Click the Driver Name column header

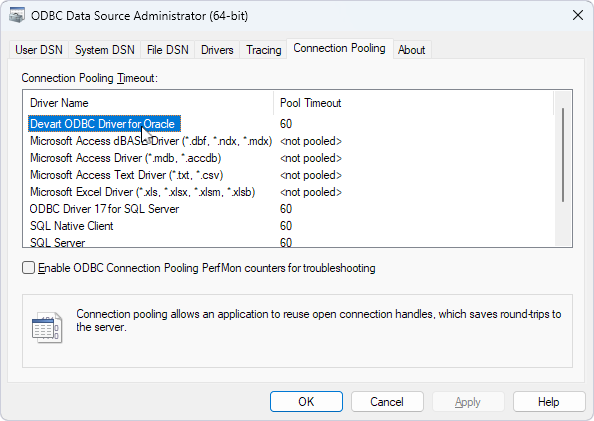coord(148,103)
